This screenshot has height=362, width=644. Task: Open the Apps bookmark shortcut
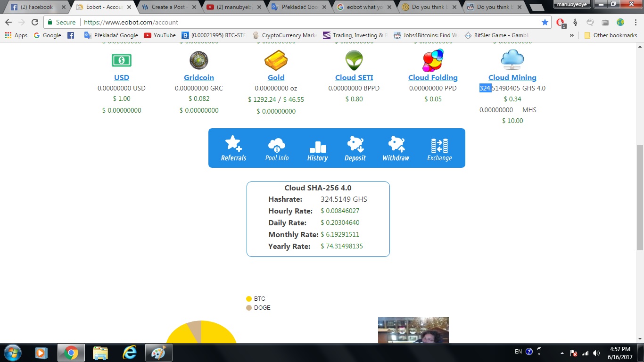point(16,35)
